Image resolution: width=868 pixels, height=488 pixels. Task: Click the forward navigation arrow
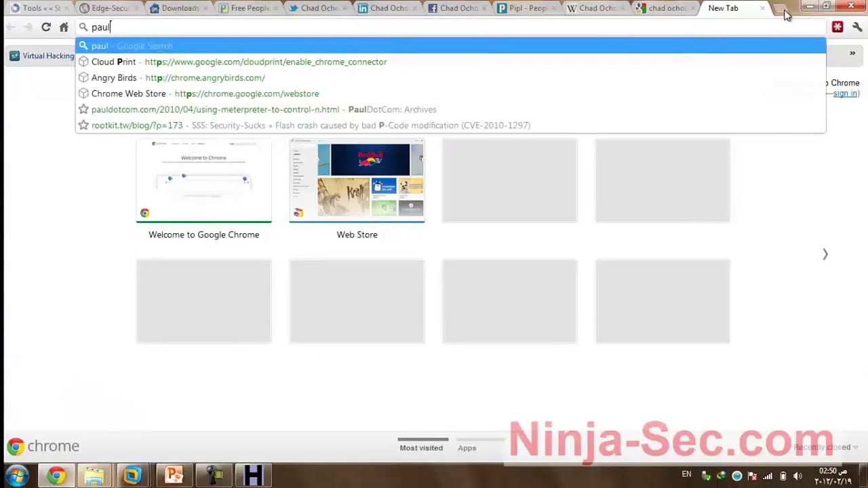28,27
